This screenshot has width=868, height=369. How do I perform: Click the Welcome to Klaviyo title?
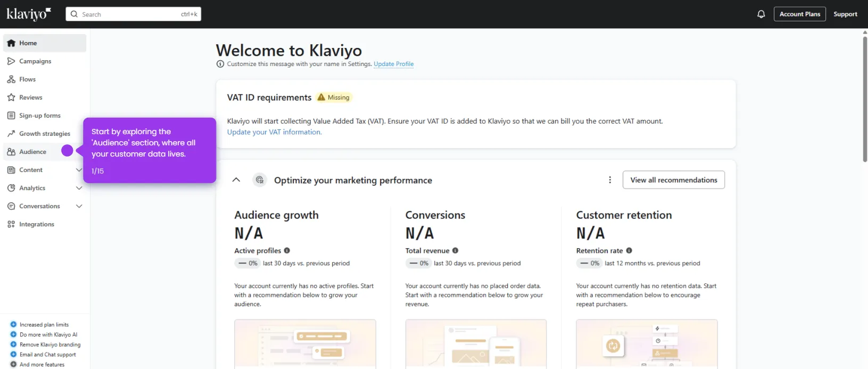click(x=289, y=50)
